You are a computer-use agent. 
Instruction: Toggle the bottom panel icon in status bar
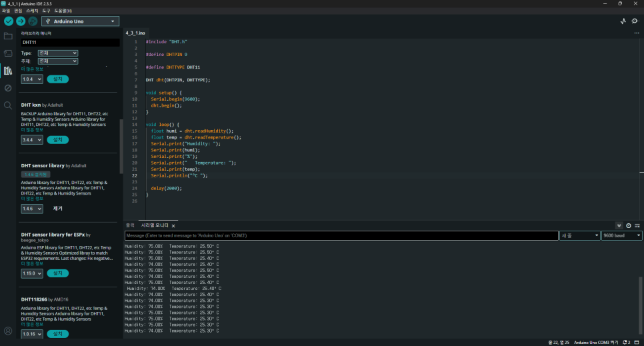[637, 342]
